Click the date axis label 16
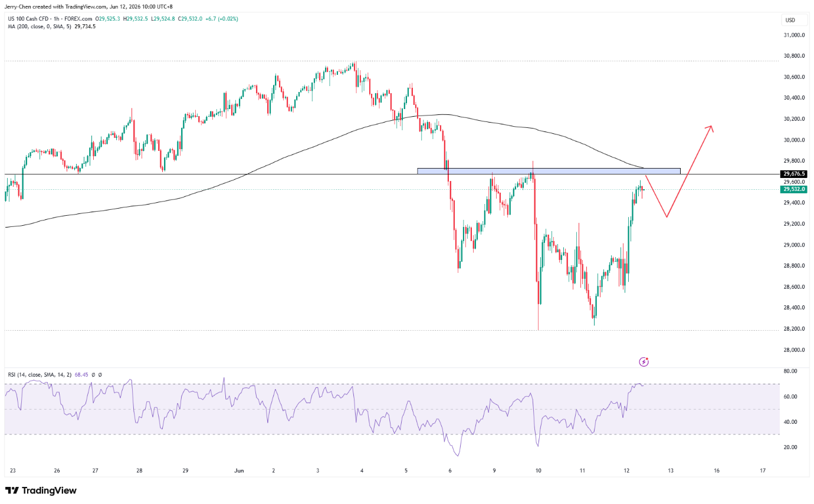814x504 pixels. click(717, 471)
